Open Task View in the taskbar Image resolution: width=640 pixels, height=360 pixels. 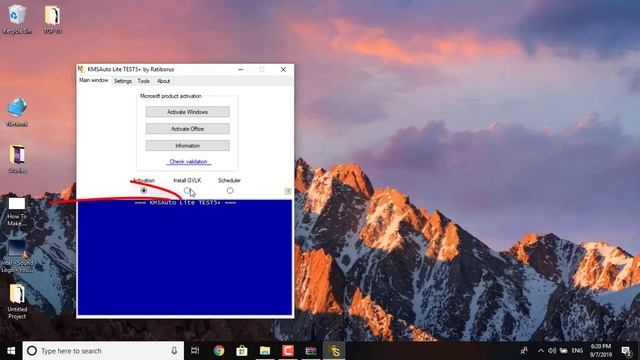click(x=195, y=351)
